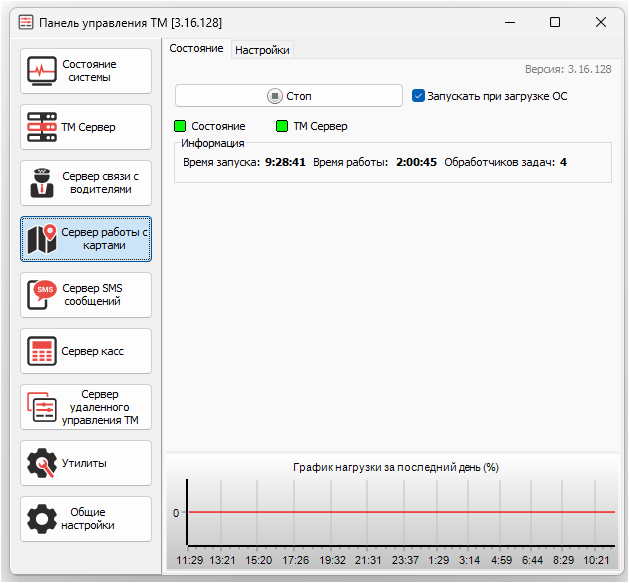629x583 pixels.
Task: Click the stop circle icon on the Стоп button
Action: click(275, 96)
